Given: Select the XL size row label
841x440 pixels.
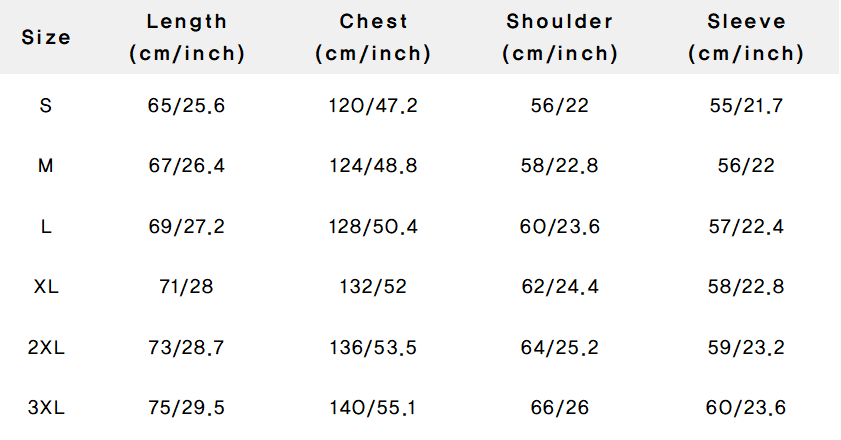Looking at the screenshot, I should click(46, 287).
